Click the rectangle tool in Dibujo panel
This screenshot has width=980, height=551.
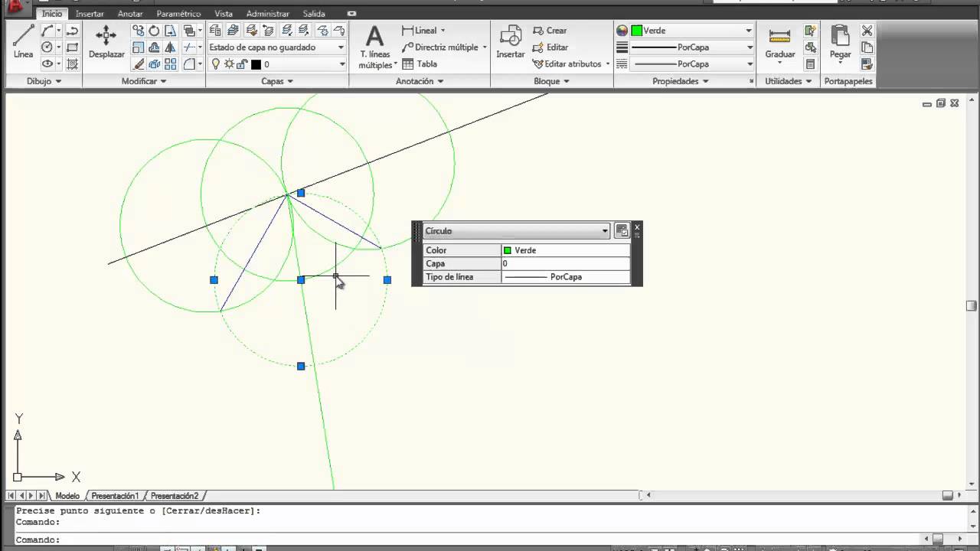[x=72, y=47]
